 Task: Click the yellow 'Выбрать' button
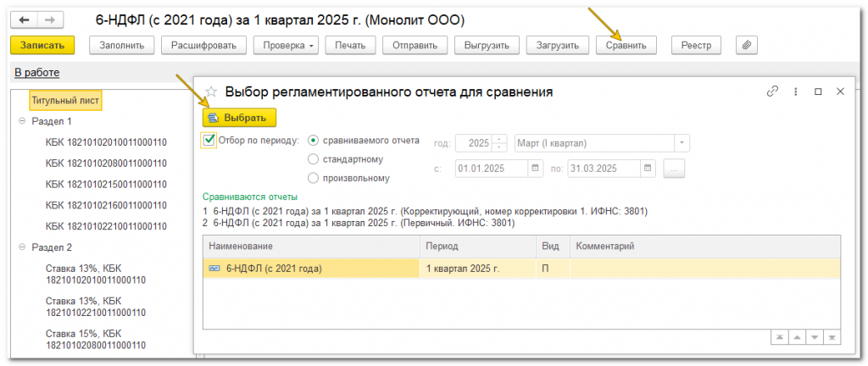coord(239,118)
